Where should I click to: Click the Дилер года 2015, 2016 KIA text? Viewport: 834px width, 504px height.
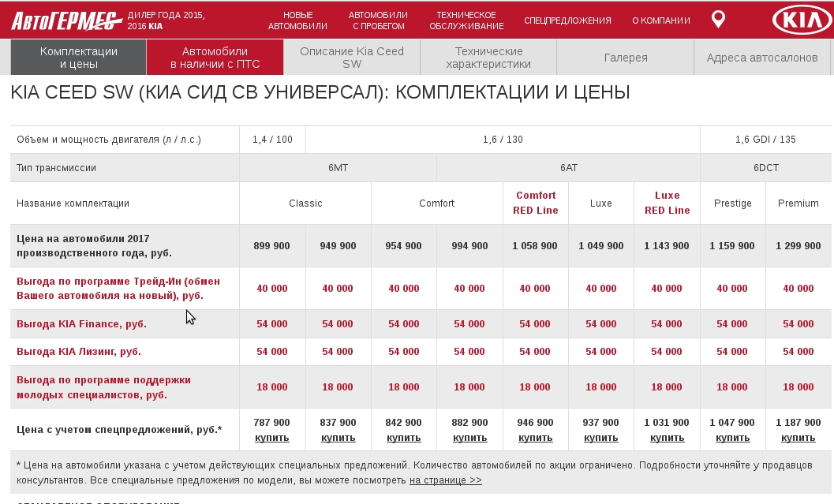point(166,21)
